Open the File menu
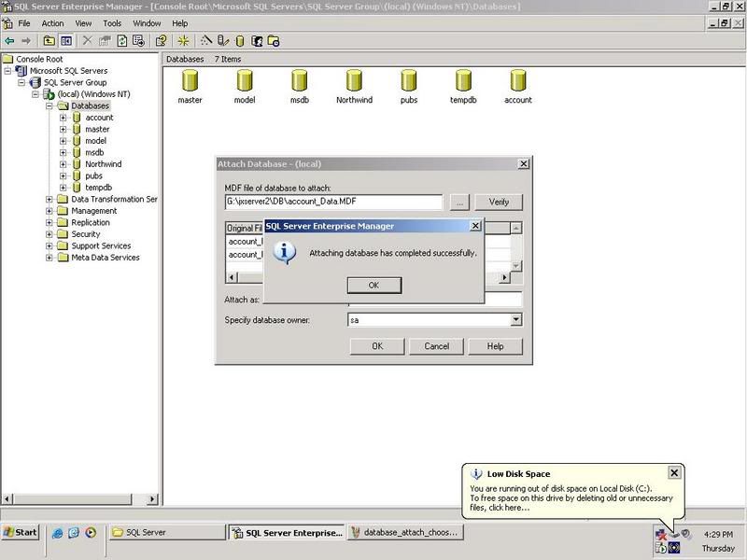This screenshot has width=747, height=560. tap(24, 23)
